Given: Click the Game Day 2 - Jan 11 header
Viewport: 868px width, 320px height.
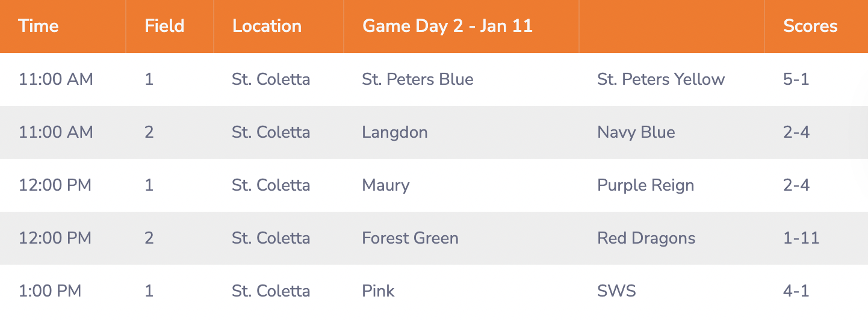Looking at the screenshot, I should coord(447,26).
